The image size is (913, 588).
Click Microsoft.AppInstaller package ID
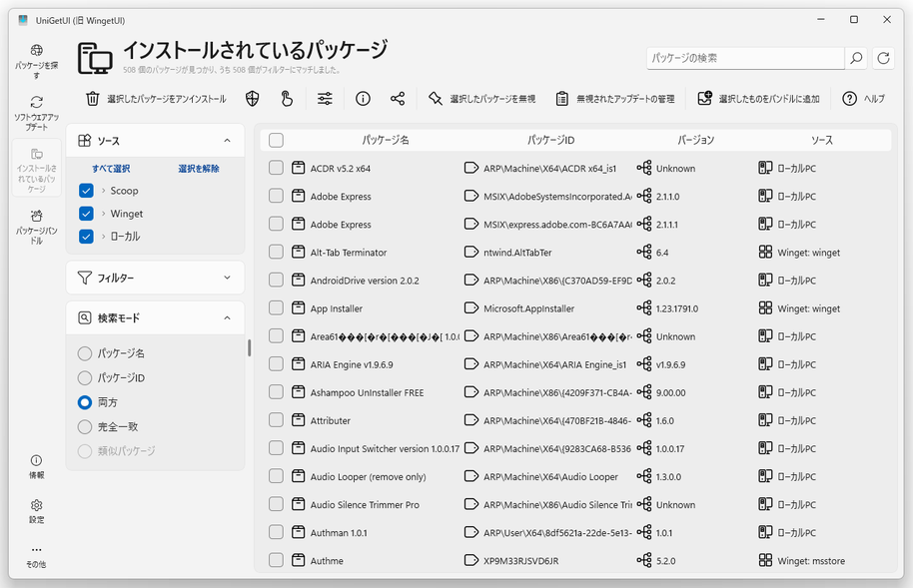[x=528, y=308]
